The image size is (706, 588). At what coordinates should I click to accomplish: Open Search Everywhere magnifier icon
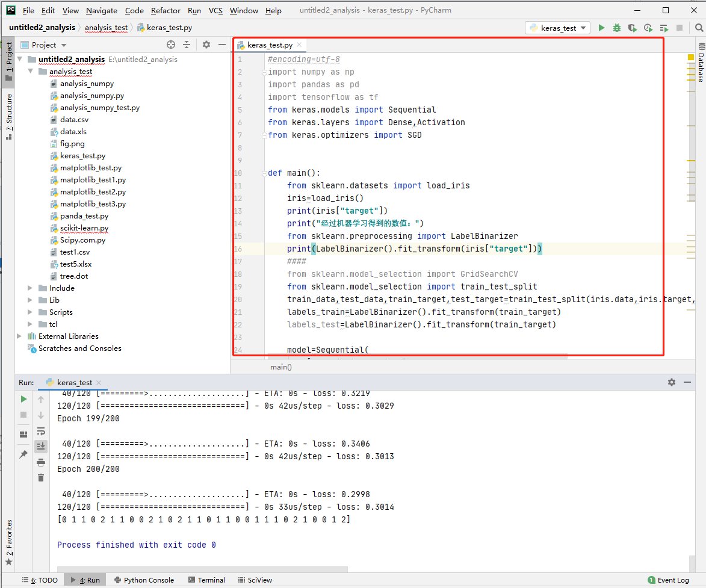[699, 28]
